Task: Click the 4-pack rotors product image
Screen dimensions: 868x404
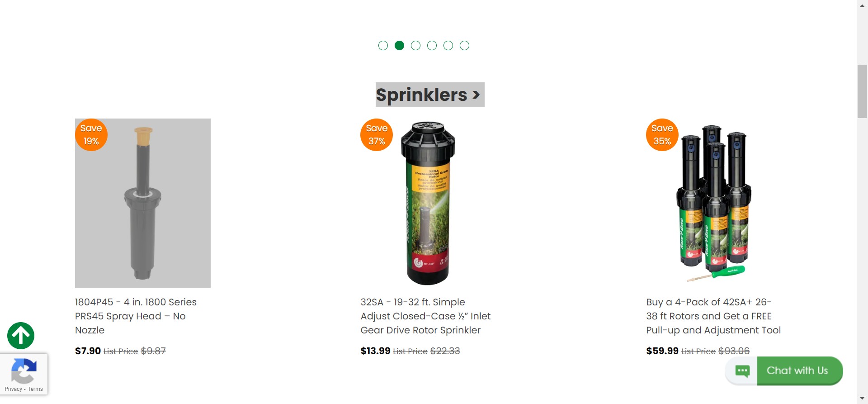Action: point(714,203)
